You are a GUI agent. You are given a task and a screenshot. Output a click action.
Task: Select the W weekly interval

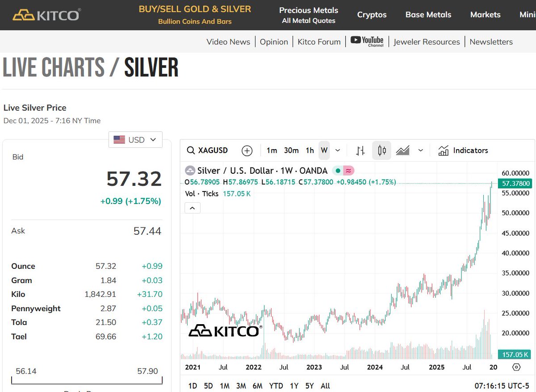(324, 150)
